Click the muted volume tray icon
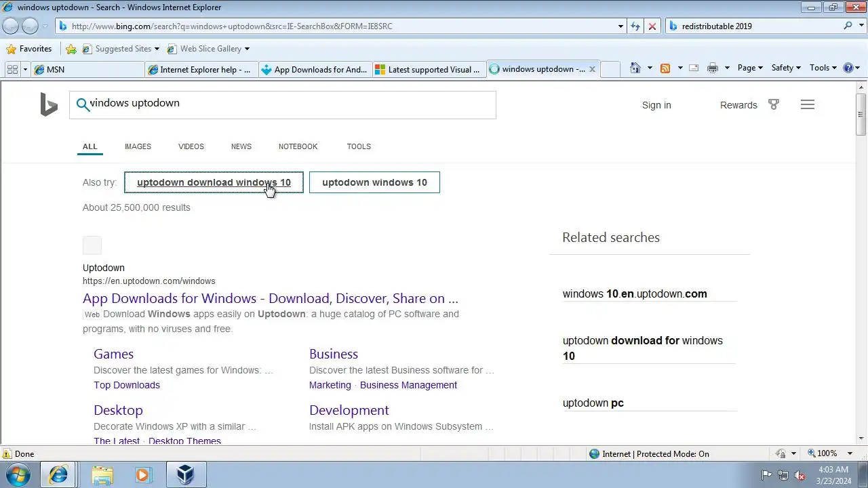The height and width of the screenshot is (488, 868). tap(800, 475)
